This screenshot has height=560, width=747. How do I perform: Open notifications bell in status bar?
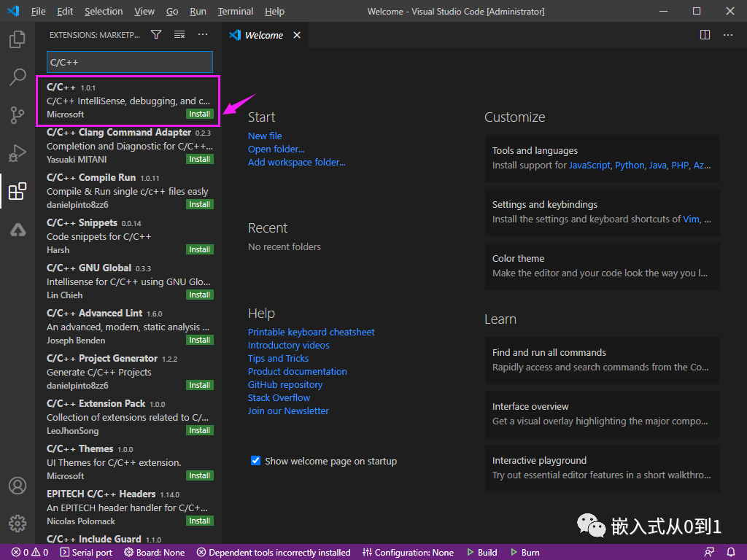(731, 553)
